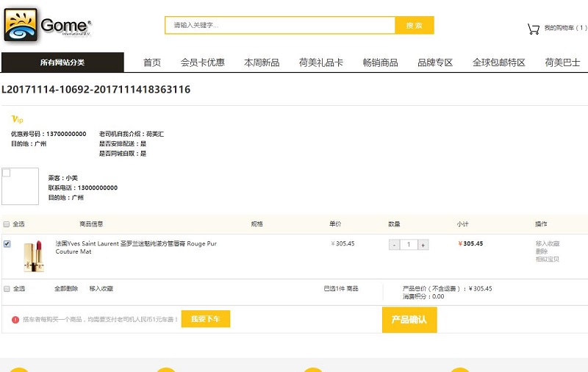Image resolution: width=588 pixels, height=372 pixels.
Task: Go to 首页 home tab
Action: coord(152,62)
